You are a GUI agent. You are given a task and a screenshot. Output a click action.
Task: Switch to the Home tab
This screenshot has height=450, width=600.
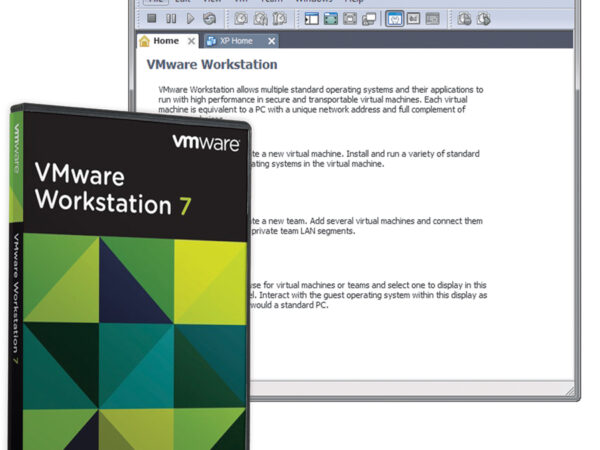pos(160,41)
